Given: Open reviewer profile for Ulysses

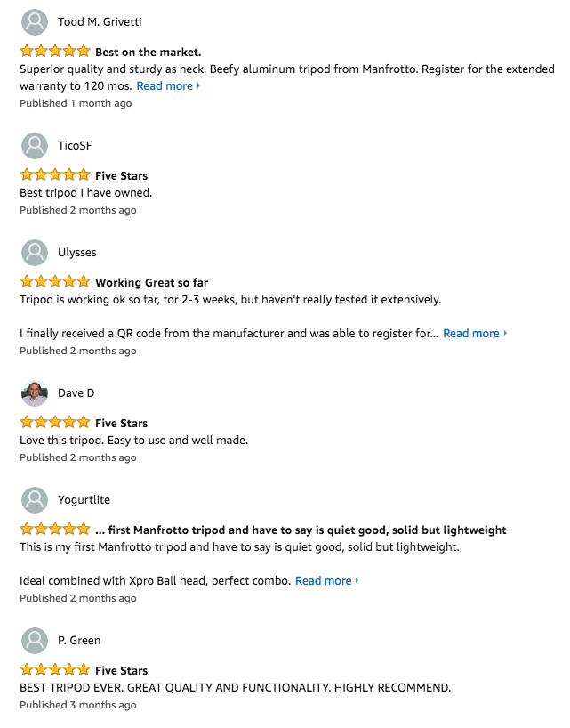Looking at the screenshot, I should click(x=77, y=253).
